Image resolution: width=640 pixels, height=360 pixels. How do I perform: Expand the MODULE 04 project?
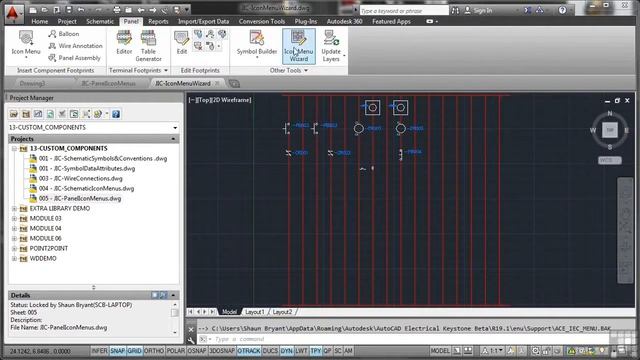click(x=14, y=229)
